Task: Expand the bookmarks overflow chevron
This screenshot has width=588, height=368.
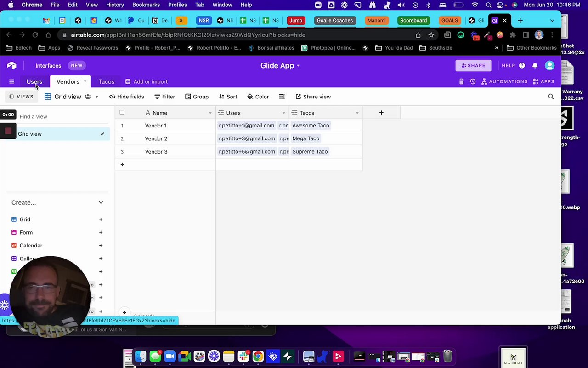Action: click(496, 48)
